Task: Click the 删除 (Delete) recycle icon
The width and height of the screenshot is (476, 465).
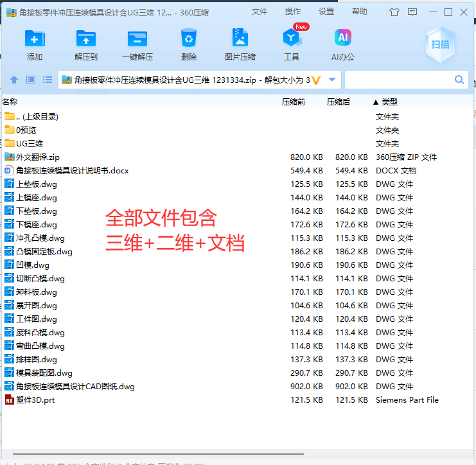Action: (x=189, y=38)
